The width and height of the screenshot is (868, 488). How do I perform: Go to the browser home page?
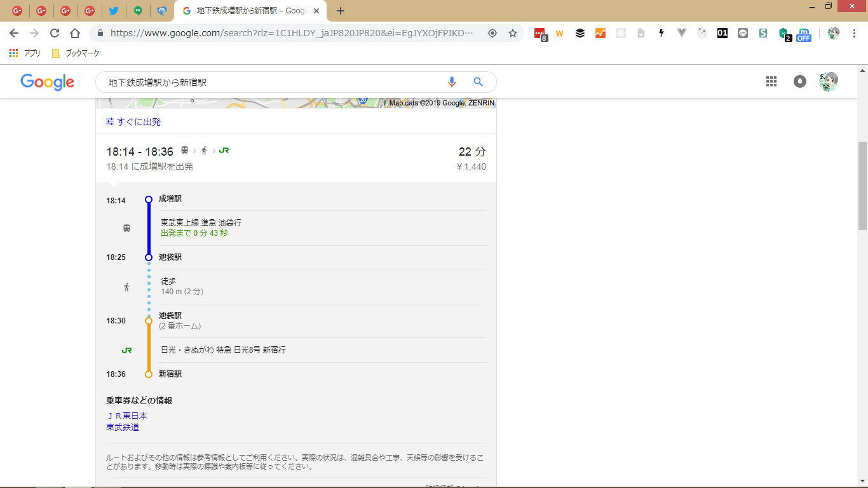(75, 33)
